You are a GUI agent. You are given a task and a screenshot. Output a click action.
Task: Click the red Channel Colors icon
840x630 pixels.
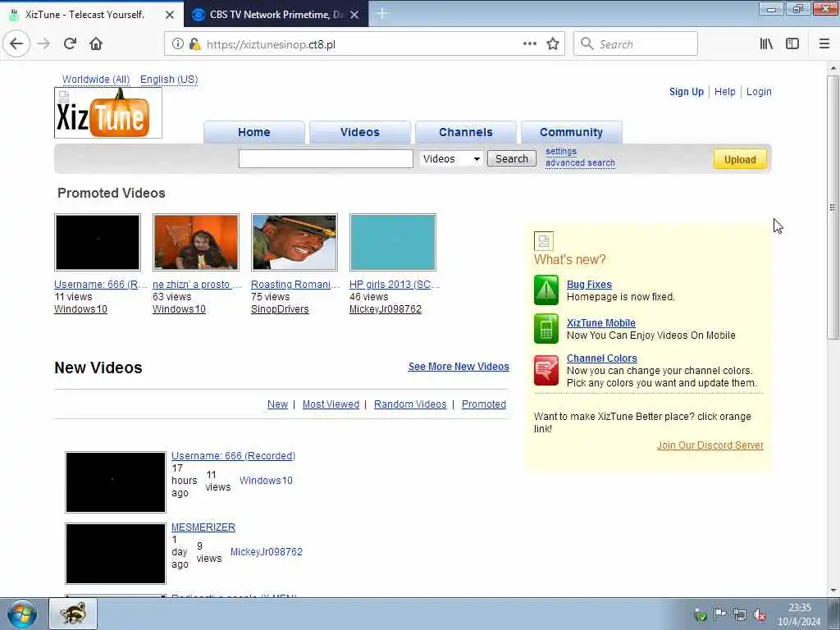pos(546,370)
